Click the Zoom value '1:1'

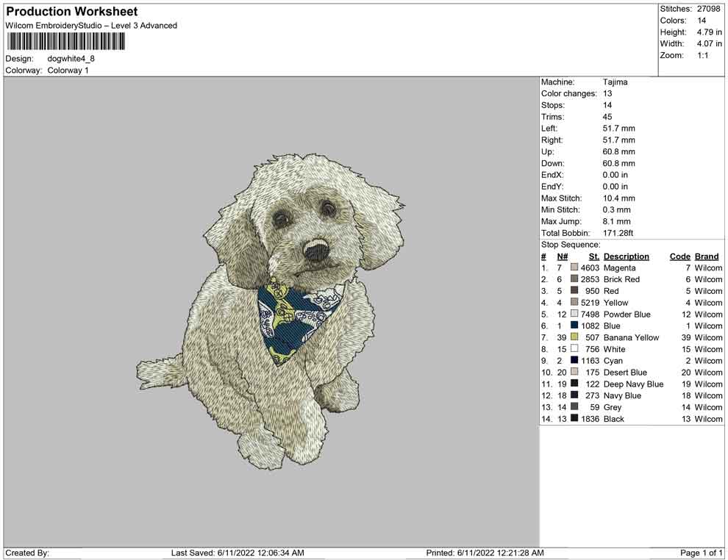tap(702, 55)
